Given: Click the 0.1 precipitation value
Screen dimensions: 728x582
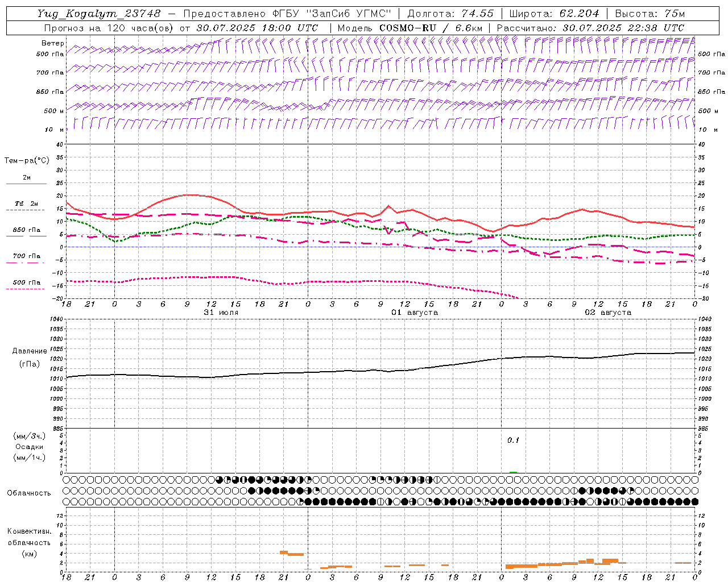Looking at the screenshot, I should tap(514, 440).
